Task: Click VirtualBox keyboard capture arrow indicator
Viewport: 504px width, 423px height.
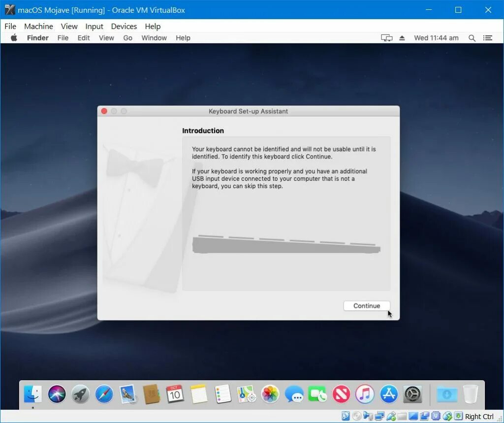Action: tap(458, 416)
